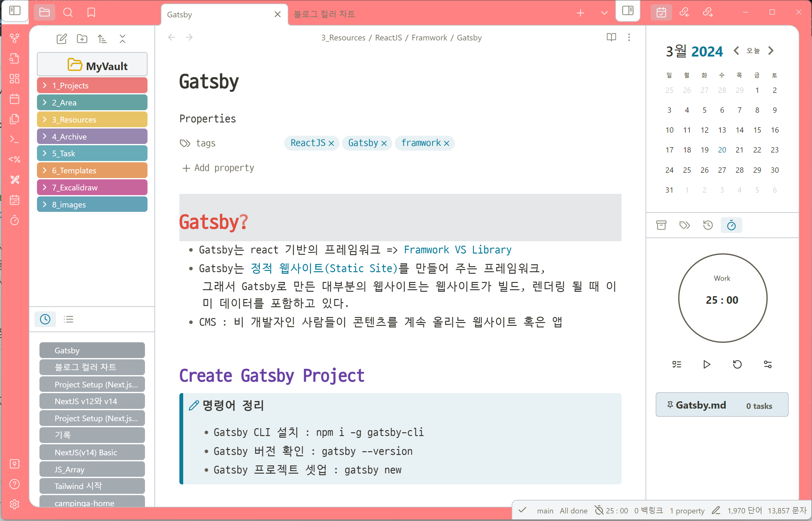This screenshot has height=521, width=812.
Task: Open the tab list dropdown chevron
Action: (604, 13)
